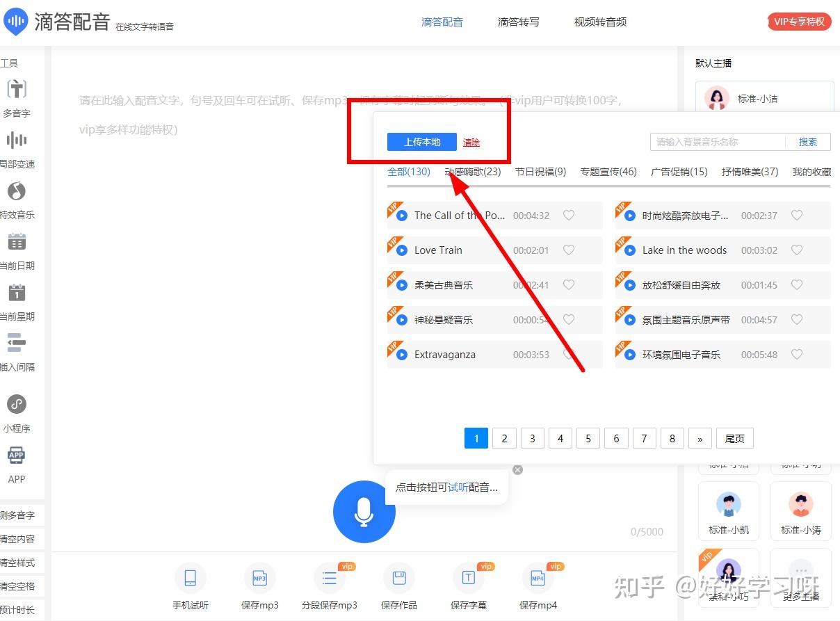Image resolution: width=840 pixels, height=621 pixels.
Task: Click the 上传本地 upload button
Action: point(422,142)
